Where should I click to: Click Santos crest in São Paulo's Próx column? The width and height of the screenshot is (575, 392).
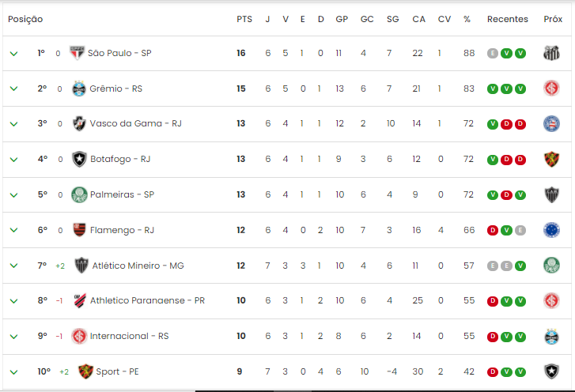551,53
